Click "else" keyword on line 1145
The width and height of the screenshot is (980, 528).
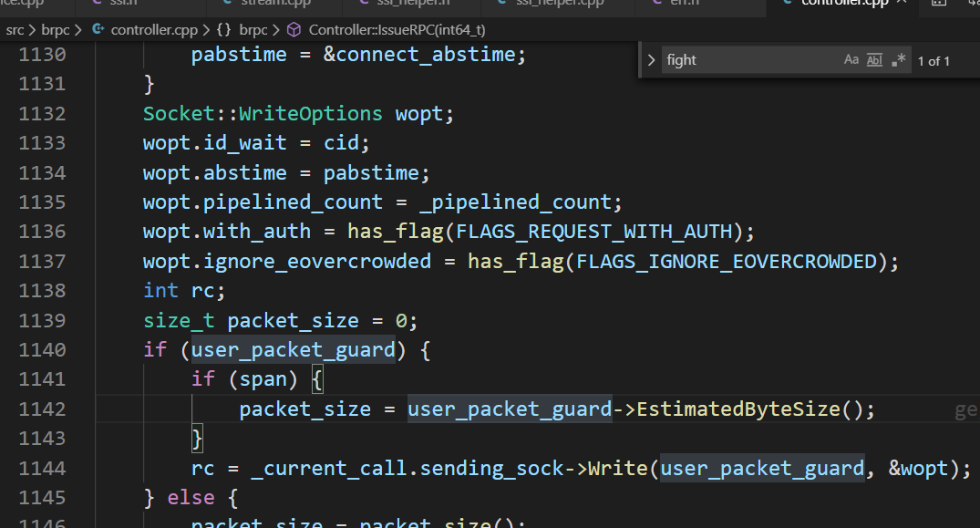191,498
